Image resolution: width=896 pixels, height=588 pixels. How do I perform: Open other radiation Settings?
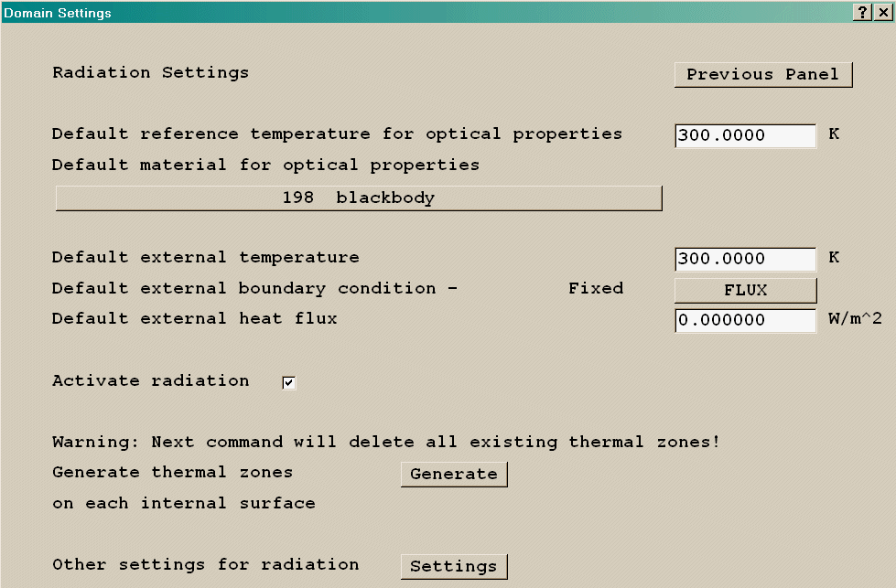(x=453, y=566)
